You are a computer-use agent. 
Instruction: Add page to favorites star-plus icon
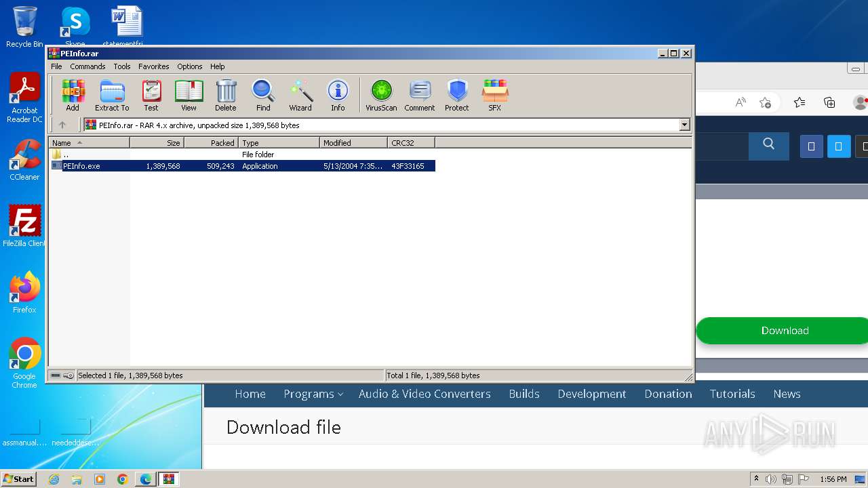[x=766, y=102]
